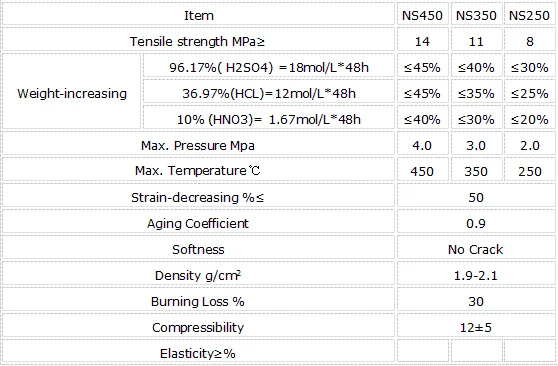Image resolution: width=558 pixels, height=366 pixels.
Task: Click the Strain-decreasing %≤ value 50
Action: tap(476, 197)
